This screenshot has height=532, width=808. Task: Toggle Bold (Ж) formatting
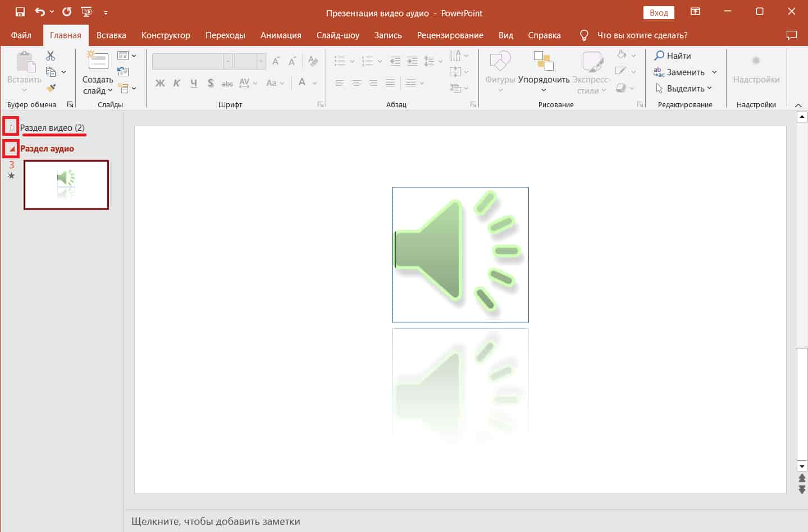coord(160,83)
